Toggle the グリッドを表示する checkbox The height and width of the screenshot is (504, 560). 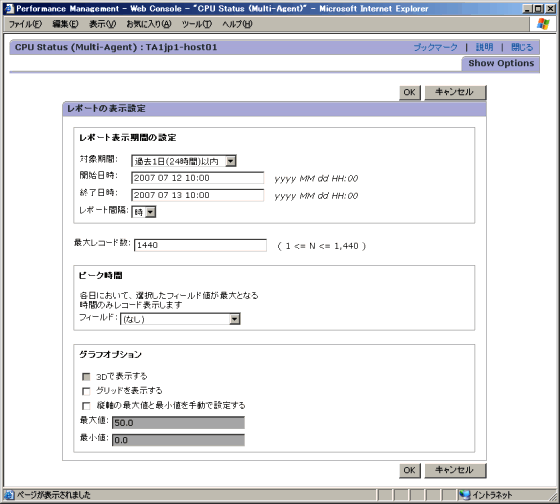tap(86, 391)
